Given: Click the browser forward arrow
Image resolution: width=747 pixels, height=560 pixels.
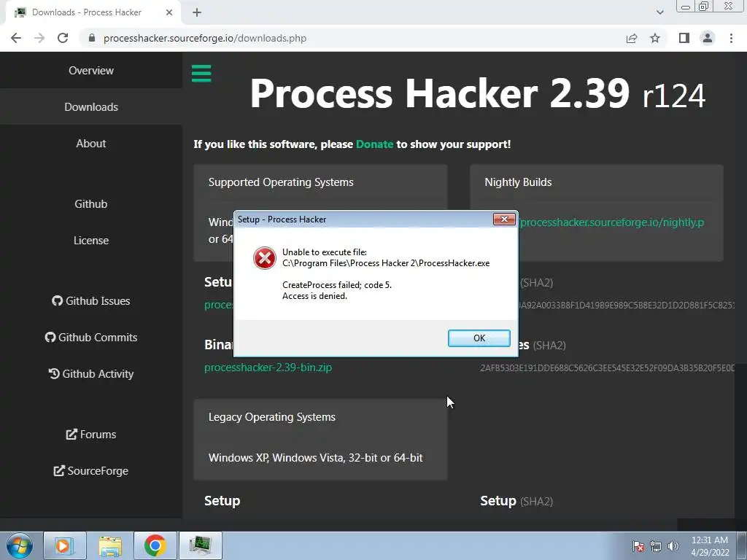Looking at the screenshot, I should [39, 38].
